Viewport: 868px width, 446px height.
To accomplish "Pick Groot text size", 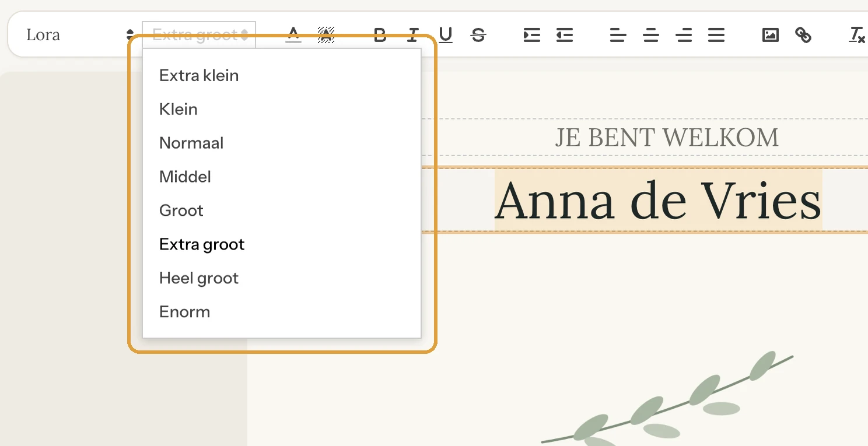I will (x=282, y=211).
